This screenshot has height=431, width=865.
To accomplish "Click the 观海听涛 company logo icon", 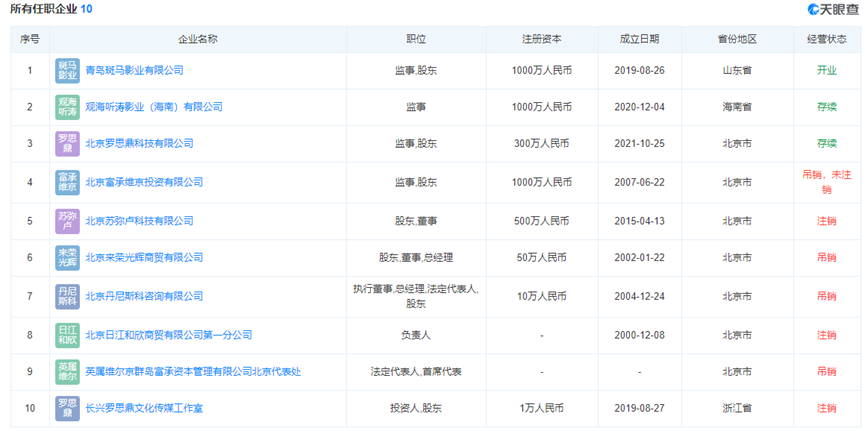I will pyautogui.click(x=67, y=107).
